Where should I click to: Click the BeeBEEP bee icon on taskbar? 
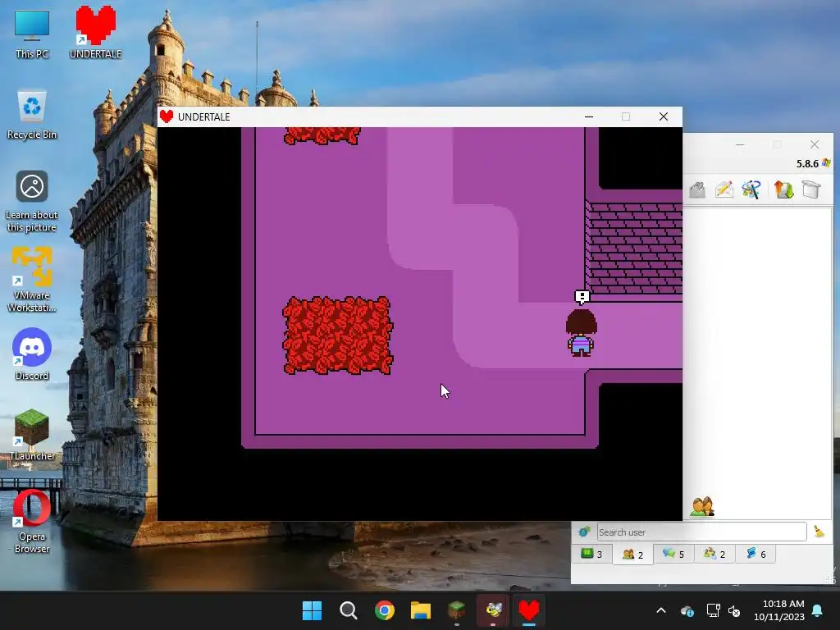[x=493, y=610]
